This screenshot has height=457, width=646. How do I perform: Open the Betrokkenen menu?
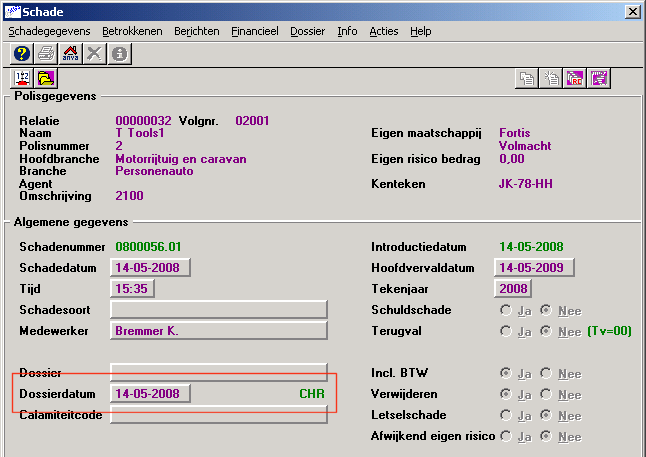click(x=132, y=31)
